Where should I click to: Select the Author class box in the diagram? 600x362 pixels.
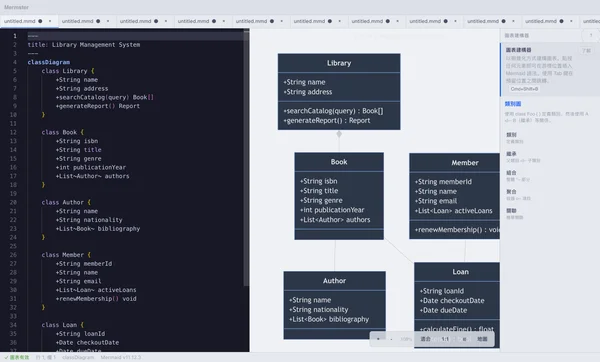pyautogui.click(x=334, y=305)
